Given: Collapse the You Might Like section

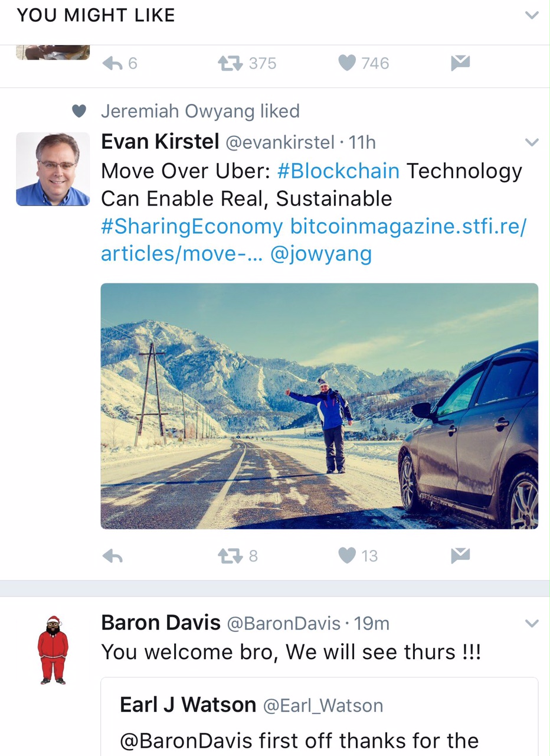Looking at the screenshot, I should coord(532,15).
